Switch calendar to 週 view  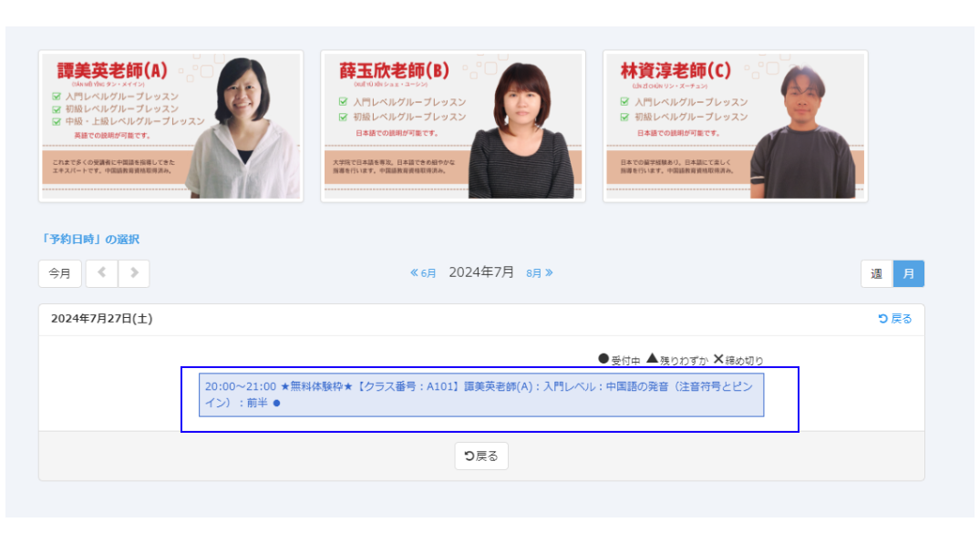coord(876,273)
